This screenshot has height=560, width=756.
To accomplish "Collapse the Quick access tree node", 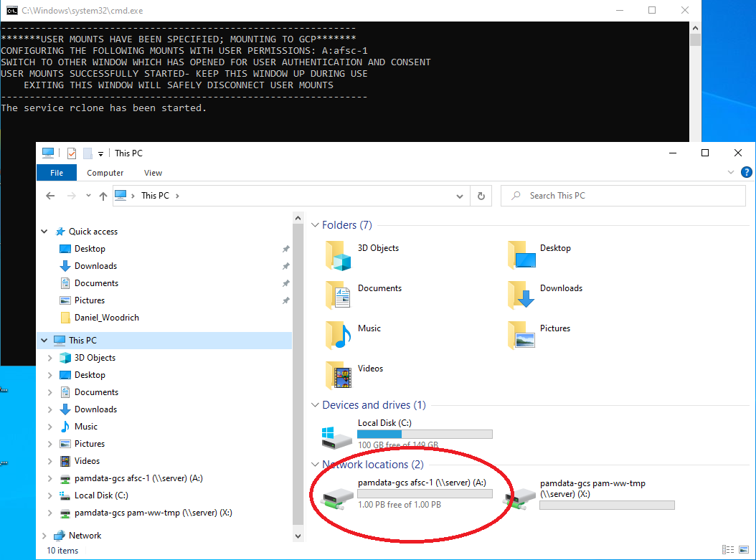I will [x=44, y=232].
